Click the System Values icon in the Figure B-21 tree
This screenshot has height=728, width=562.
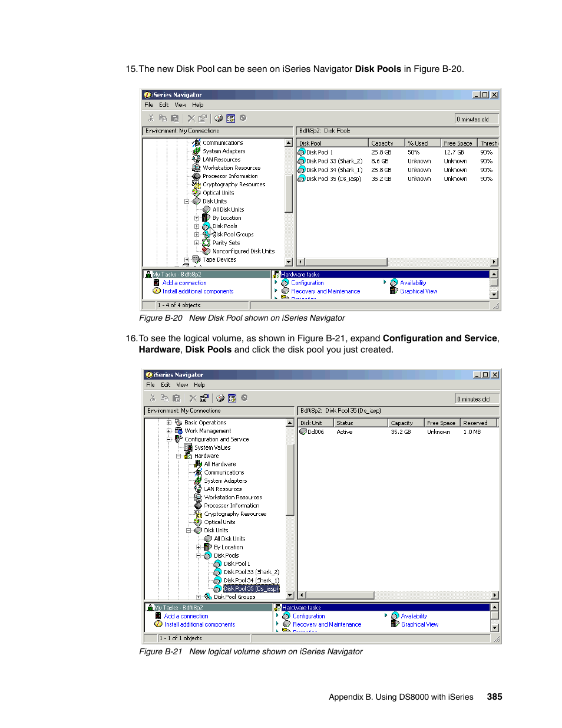[x=189, y=447]
